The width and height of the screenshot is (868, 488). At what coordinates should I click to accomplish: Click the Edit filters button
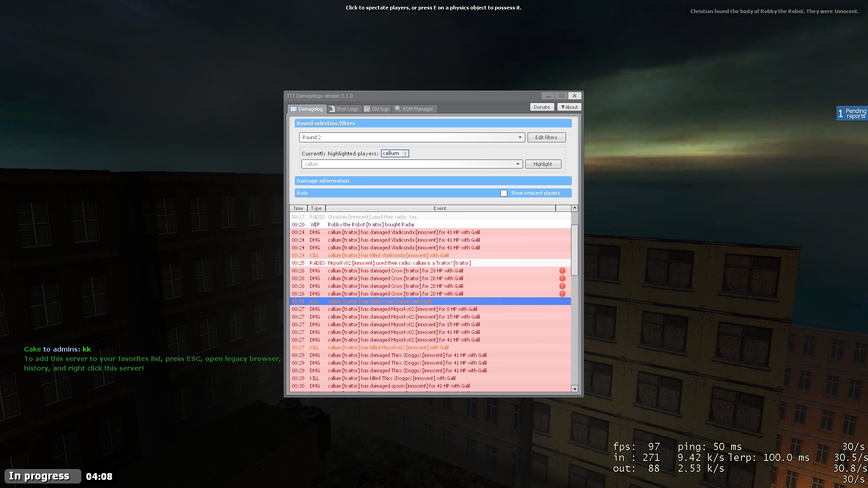click(x=546, y=137)
